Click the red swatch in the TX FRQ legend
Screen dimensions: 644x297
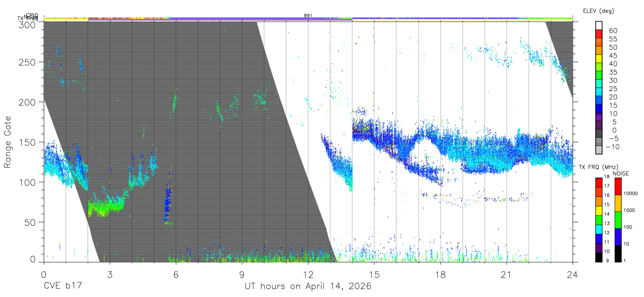point(599,182)
